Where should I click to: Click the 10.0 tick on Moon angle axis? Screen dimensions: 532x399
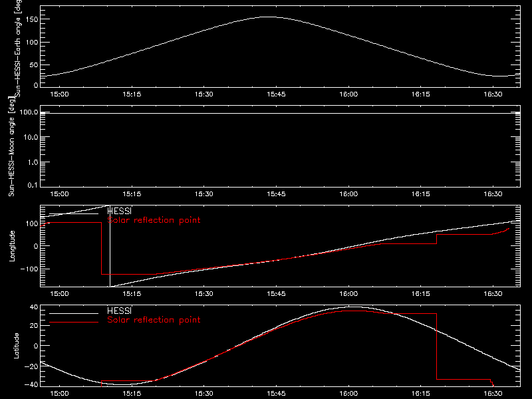31,137
